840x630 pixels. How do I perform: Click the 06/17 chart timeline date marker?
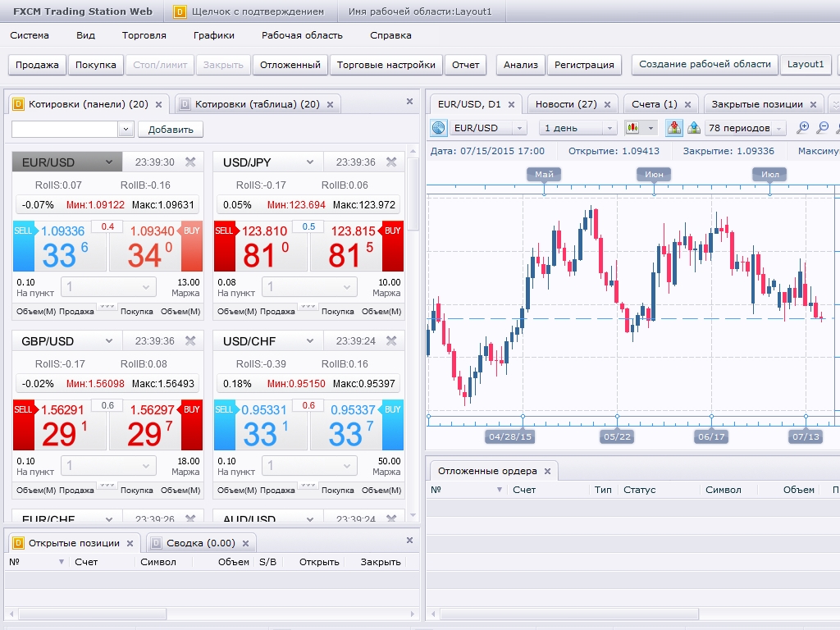711,437
